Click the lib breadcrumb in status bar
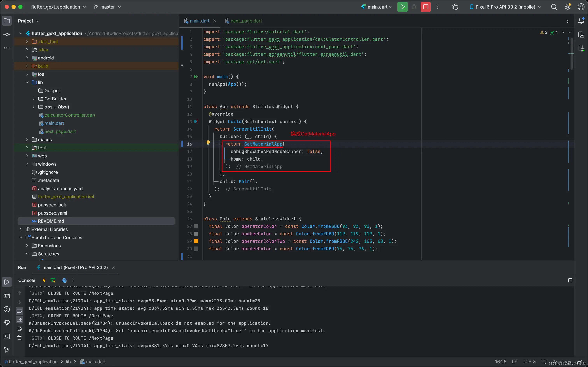Image resolution: width=588 pixels, height=367 pixels. (68, 362)
